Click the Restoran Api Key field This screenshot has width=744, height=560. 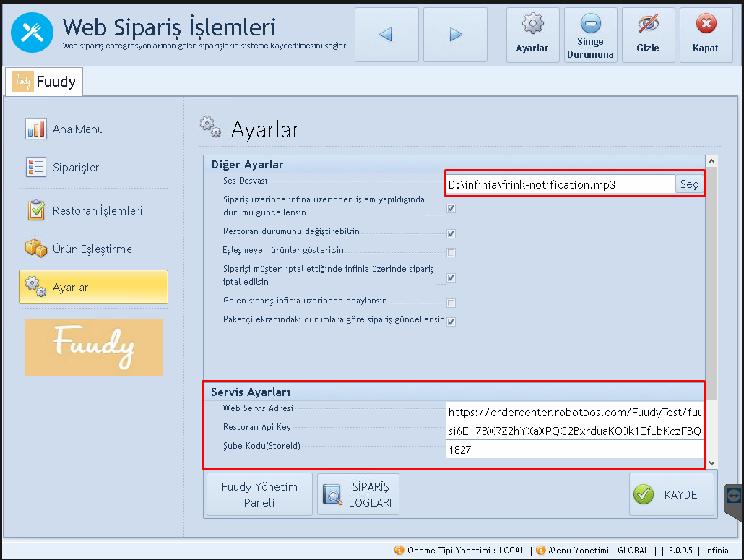(x=574, y=431)
